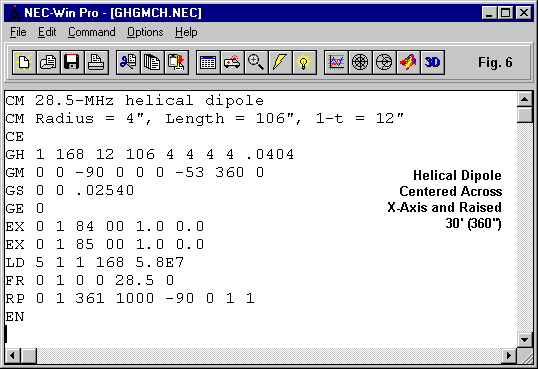The image size is (538, 369).
Task: Copy using the duplicate pages icon
Action: click(152, 62)
